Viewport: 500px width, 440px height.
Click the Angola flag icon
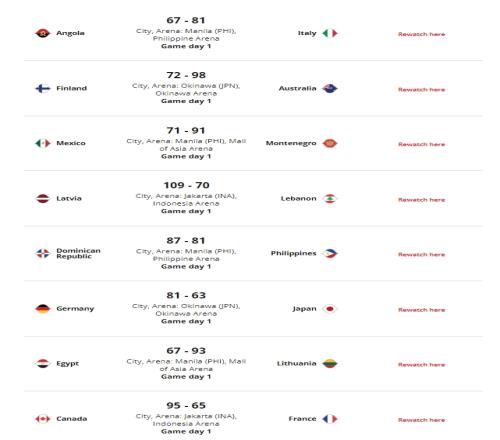43,33
